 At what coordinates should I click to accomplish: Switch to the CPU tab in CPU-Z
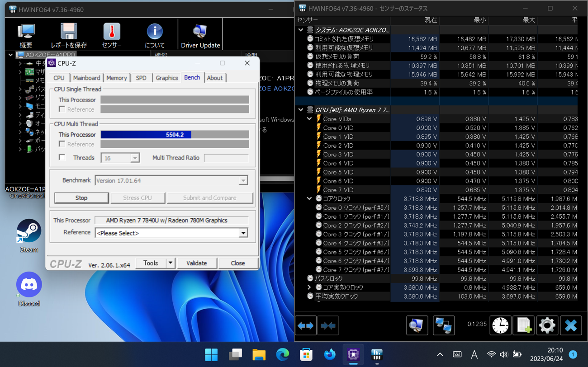click(x=59, y=78)
